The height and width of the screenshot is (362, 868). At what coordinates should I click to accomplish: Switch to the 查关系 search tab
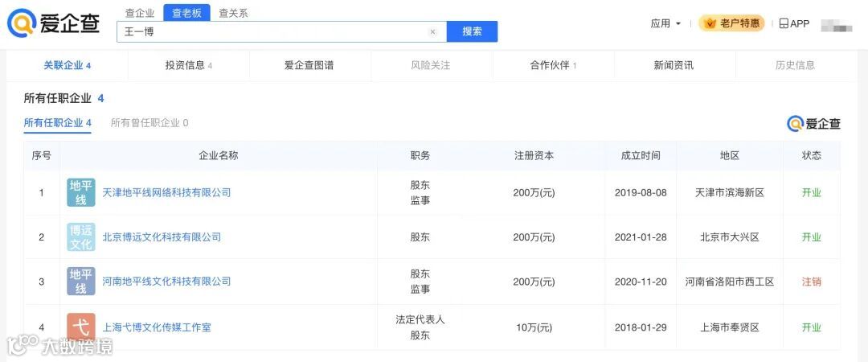(x=233, y=14)
